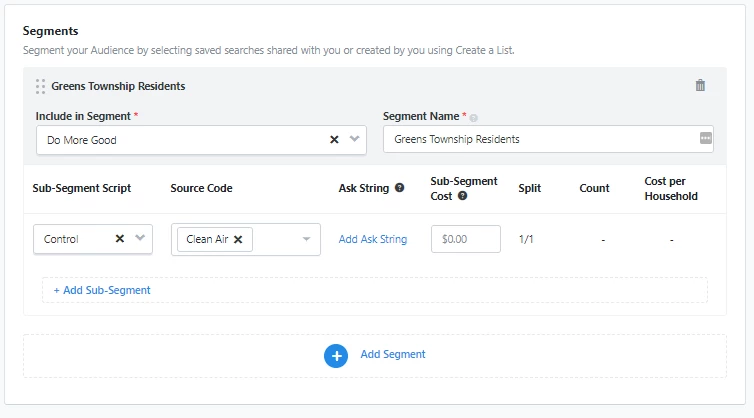Click the Add Sub-Segment link
This screenshot has width=754, height=418.
102,290
